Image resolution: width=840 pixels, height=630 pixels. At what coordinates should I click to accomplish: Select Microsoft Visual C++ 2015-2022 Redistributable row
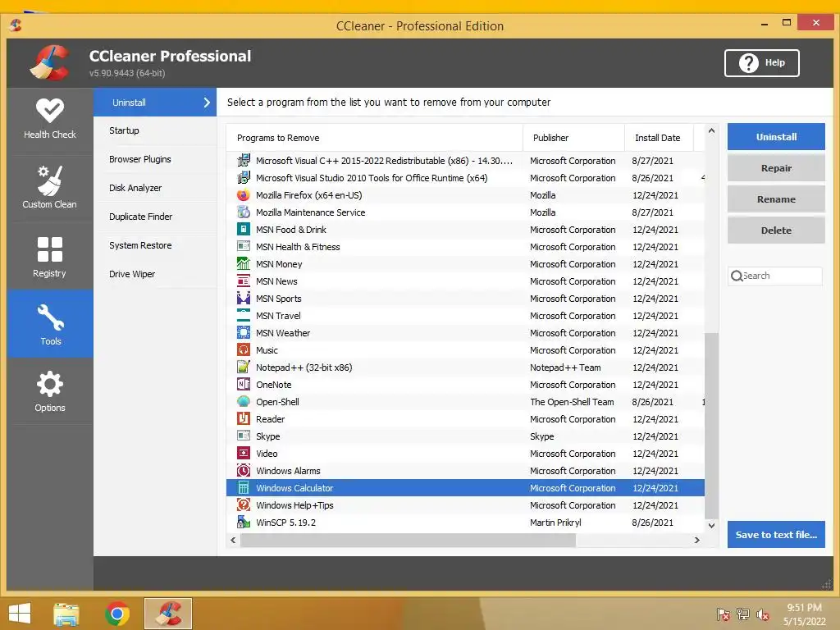[465, 161]
